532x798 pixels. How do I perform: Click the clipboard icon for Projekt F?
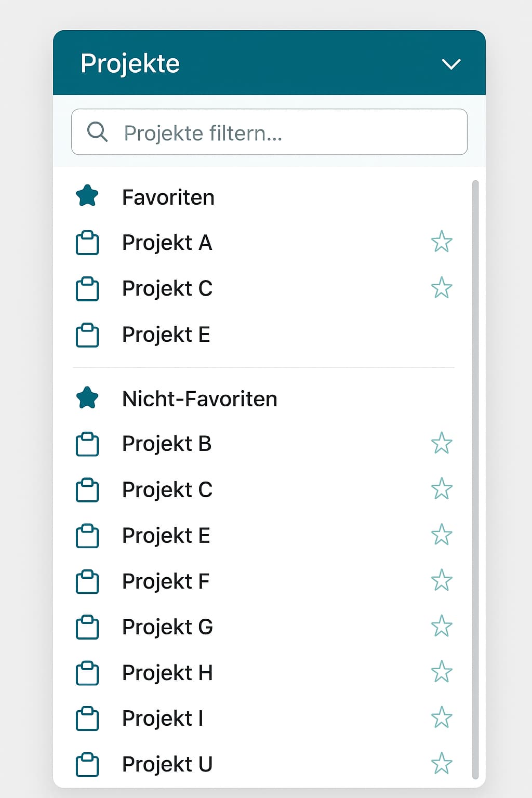pos(87,582)
